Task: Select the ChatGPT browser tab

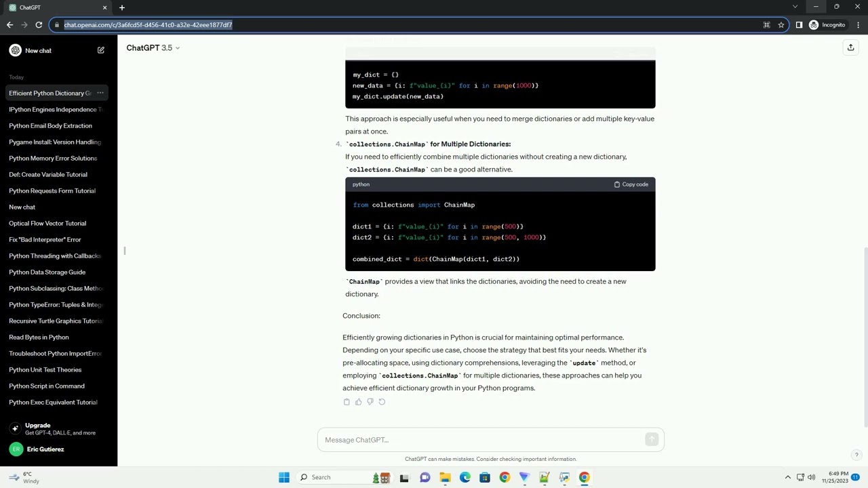Action: click(x=58, y=7)
